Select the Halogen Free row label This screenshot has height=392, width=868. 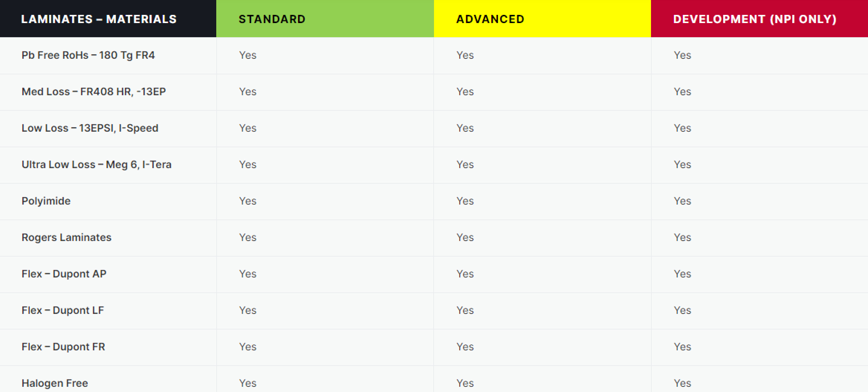tap(55, 383)
